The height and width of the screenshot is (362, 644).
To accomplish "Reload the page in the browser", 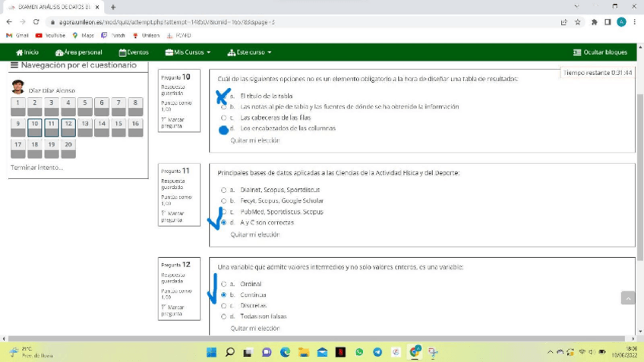I will pos(36,22).
